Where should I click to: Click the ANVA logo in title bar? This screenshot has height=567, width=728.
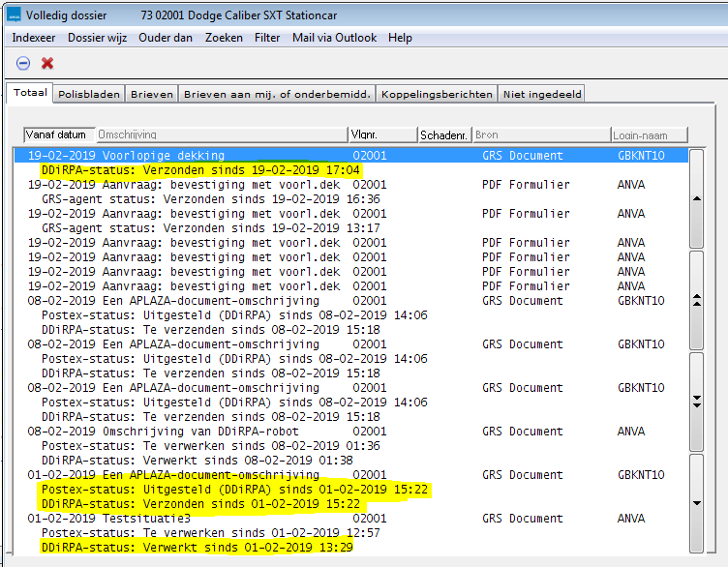pyautogui.click(x=14, y=15)
